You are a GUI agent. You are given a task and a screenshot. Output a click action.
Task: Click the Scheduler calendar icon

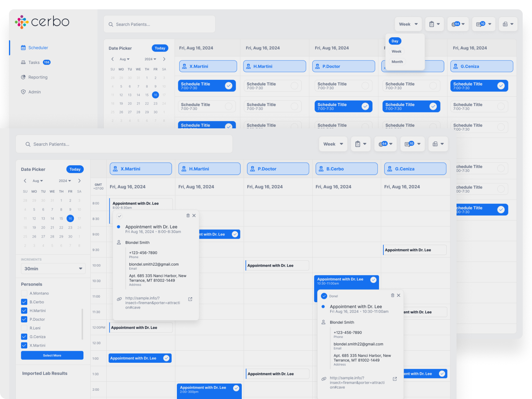click(23, 48)
